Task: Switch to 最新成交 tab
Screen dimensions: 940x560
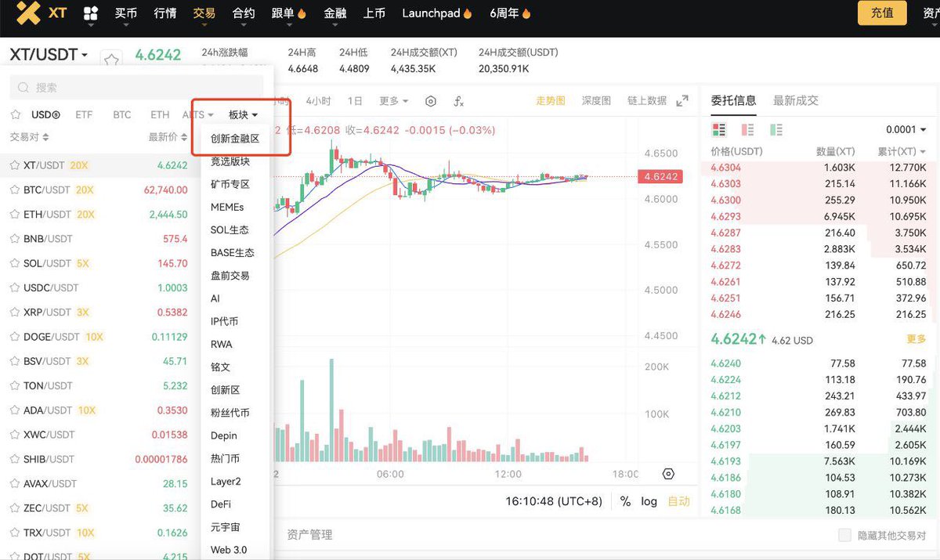Action: (x=795, y=100)
